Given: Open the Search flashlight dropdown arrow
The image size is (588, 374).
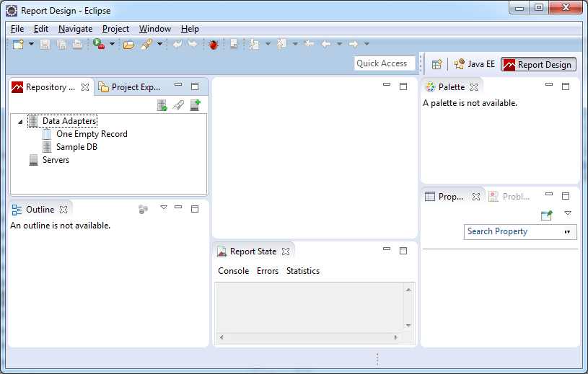Looking at the screenshot, I should 159,44.
